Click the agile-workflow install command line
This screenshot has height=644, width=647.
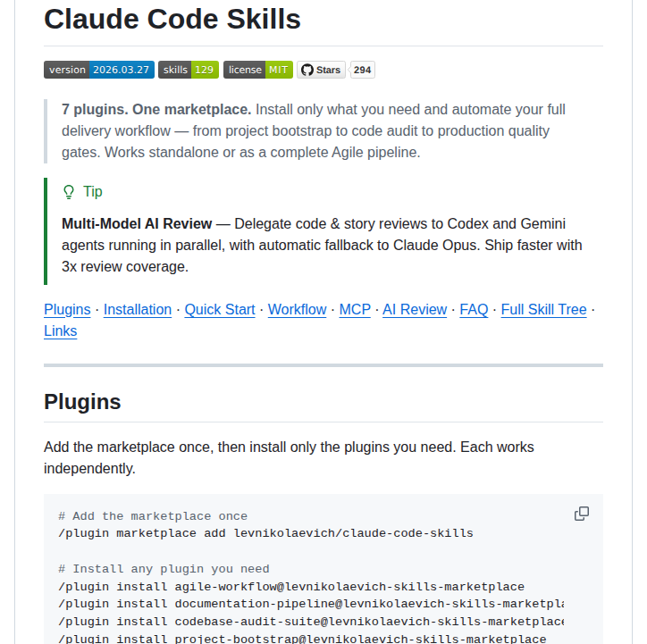coord(291,587)
